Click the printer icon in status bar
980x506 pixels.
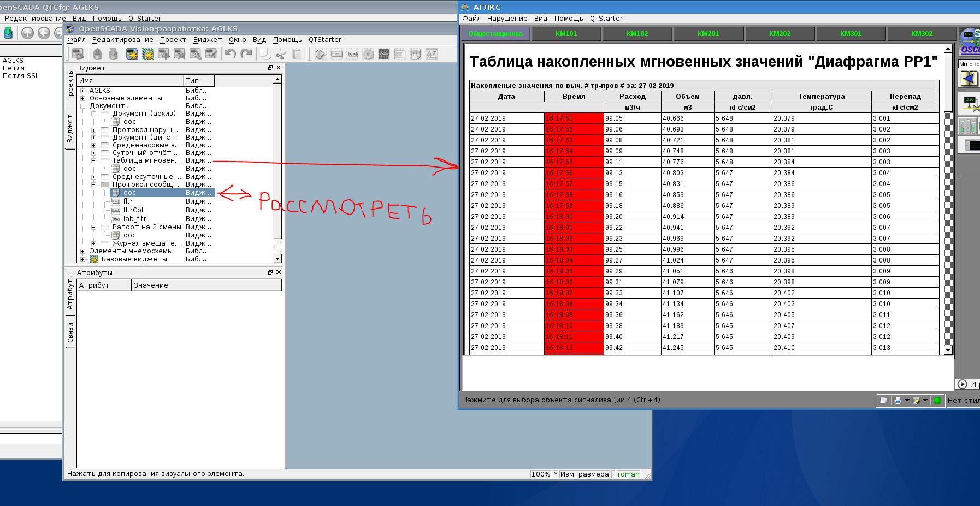click(x=898, y=401)
